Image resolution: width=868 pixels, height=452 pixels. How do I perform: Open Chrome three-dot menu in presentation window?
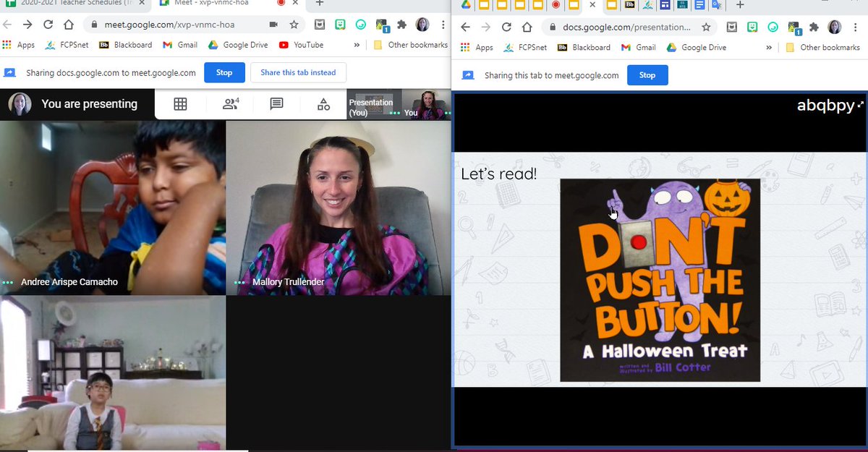(855, 27)
